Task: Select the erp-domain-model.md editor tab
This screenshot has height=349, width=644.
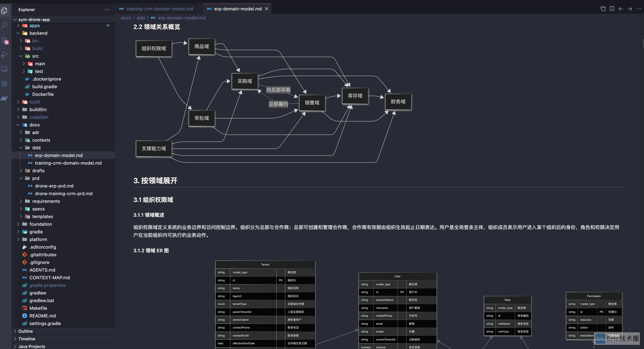Action: [x=237, y=9]
